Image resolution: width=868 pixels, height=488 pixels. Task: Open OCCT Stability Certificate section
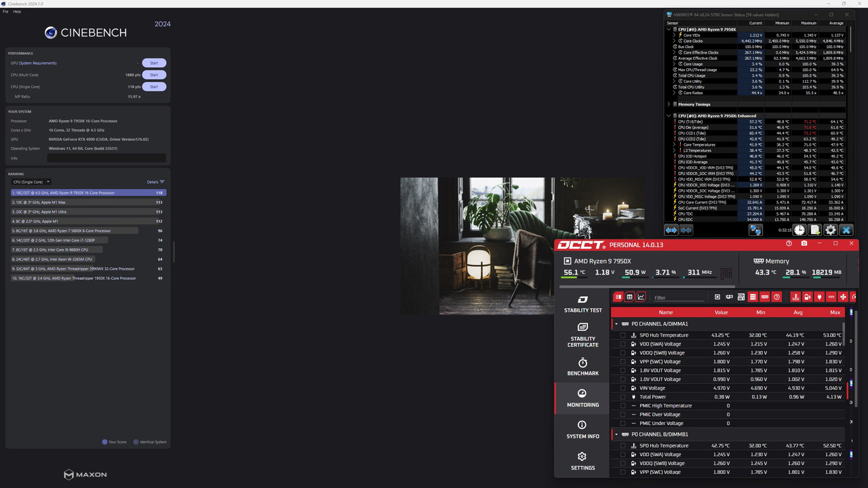pos(583,335)
